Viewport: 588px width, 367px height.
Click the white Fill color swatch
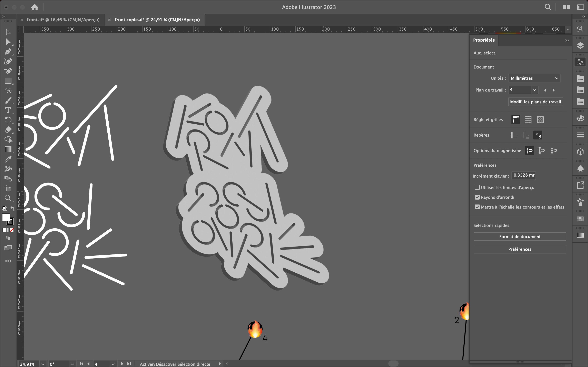6,217
